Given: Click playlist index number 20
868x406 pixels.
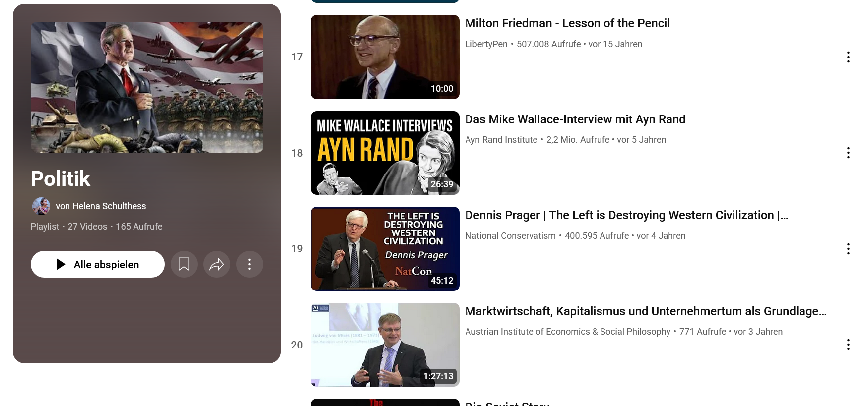Looking at the screenshot, I should (x=297, y=345).
